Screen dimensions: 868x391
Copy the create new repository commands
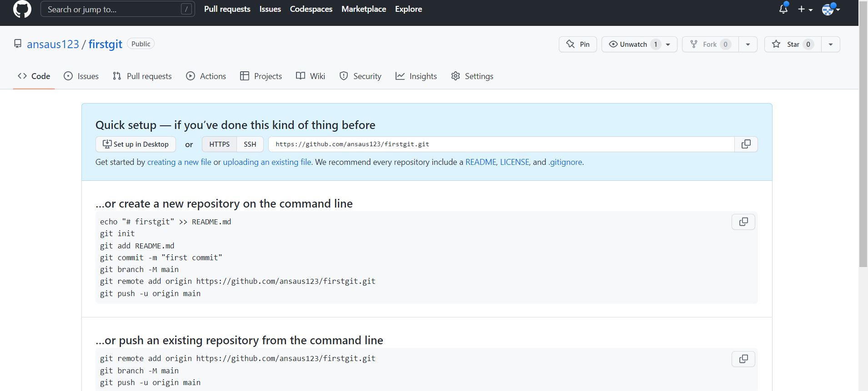click(x=743, y=222)
